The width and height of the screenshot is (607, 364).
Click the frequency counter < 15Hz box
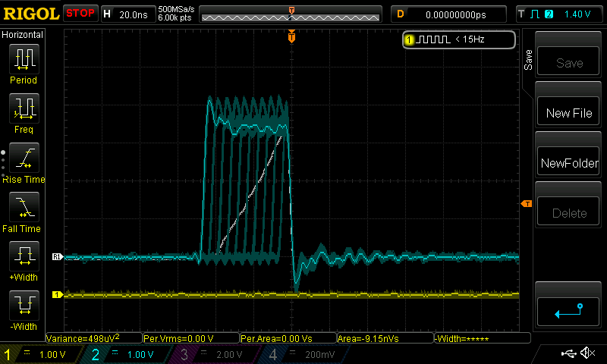459,39
